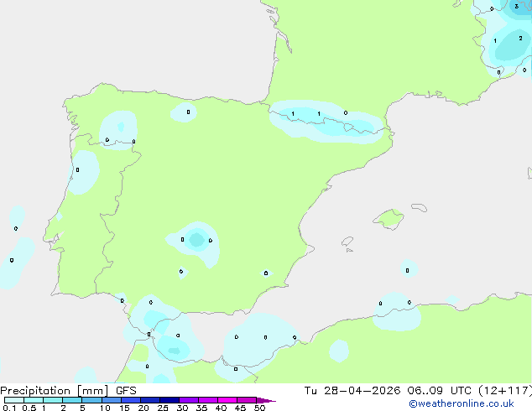Click the 45–50 mm legend swatch
Screen dimensions: 532x411
point(247,400)
